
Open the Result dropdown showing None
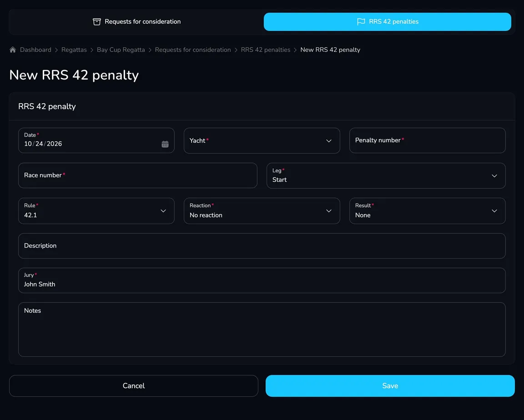pos(428,210)
